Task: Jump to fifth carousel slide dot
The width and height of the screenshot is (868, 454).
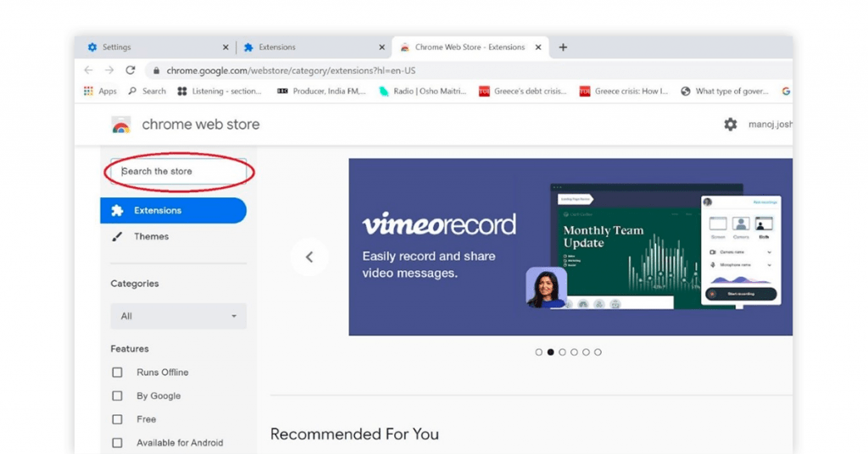Action: click(586, 352)
